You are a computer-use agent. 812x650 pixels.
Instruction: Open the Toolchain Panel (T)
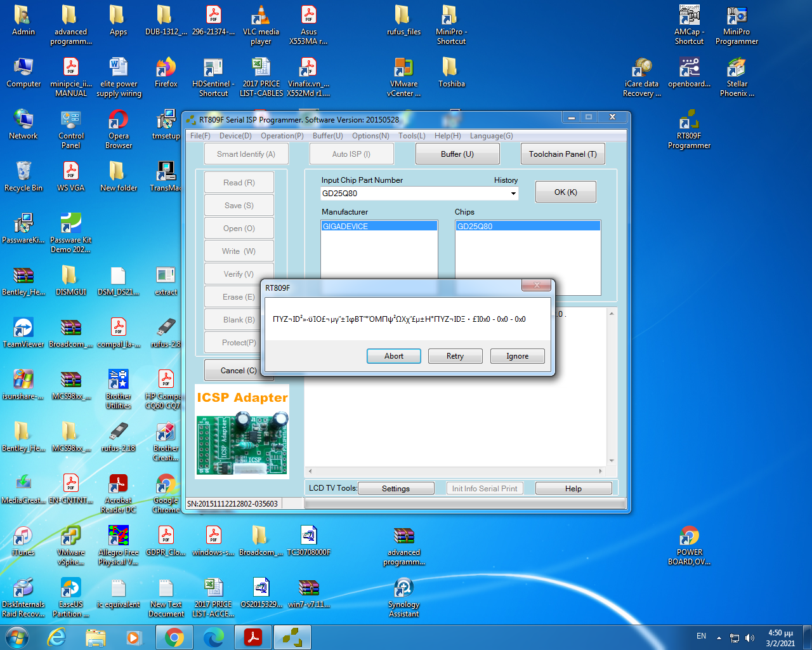(563, 154)
